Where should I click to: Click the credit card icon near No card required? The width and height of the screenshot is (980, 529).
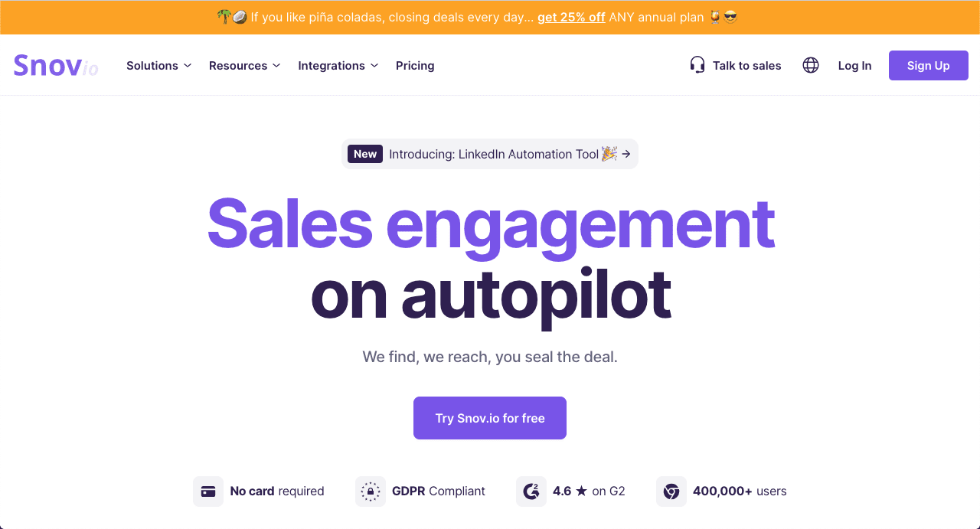(208, 491)
